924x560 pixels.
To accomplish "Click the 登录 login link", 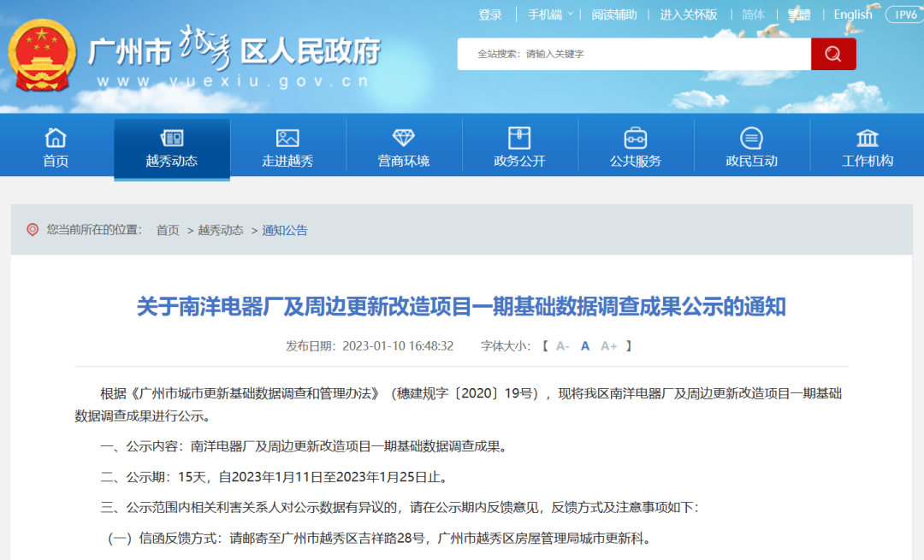I will click(489, 15).
